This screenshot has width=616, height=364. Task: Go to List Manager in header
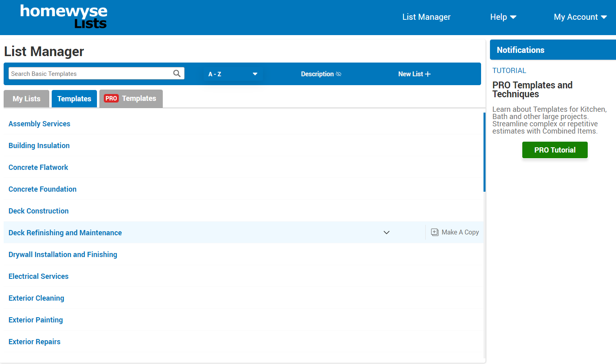[x=426, y=17]
